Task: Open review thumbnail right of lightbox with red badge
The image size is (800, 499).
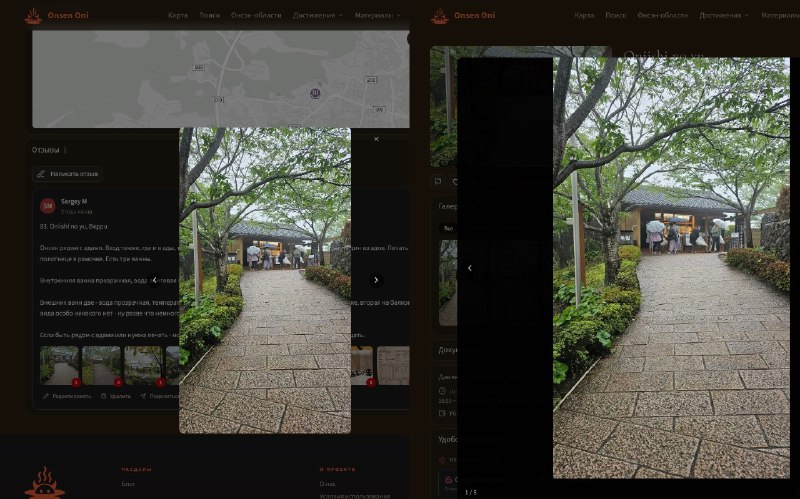Action: click(362, 365)
